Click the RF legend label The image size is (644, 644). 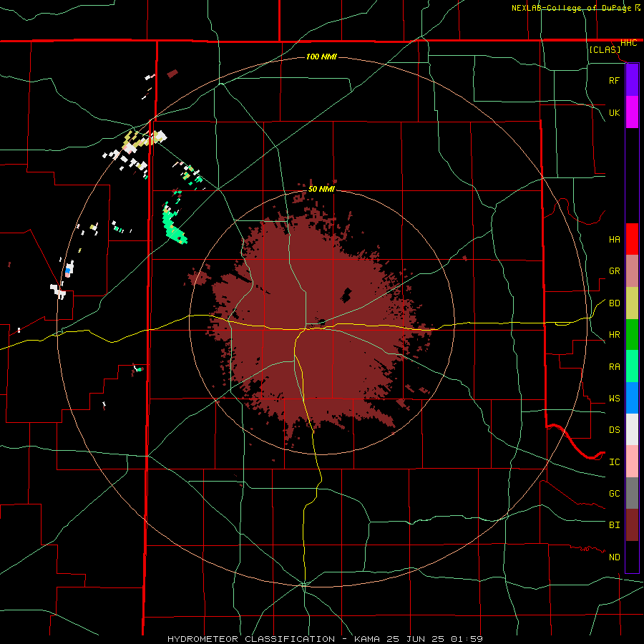614,80
